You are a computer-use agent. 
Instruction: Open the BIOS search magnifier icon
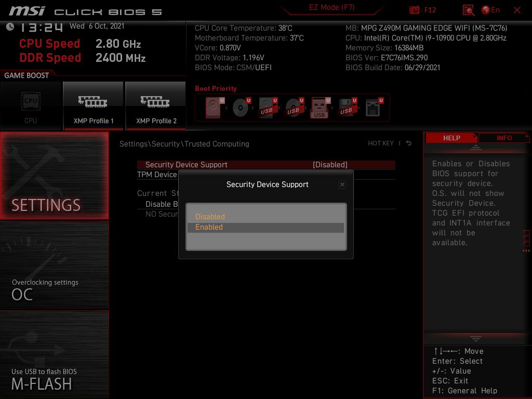point(469,10)
